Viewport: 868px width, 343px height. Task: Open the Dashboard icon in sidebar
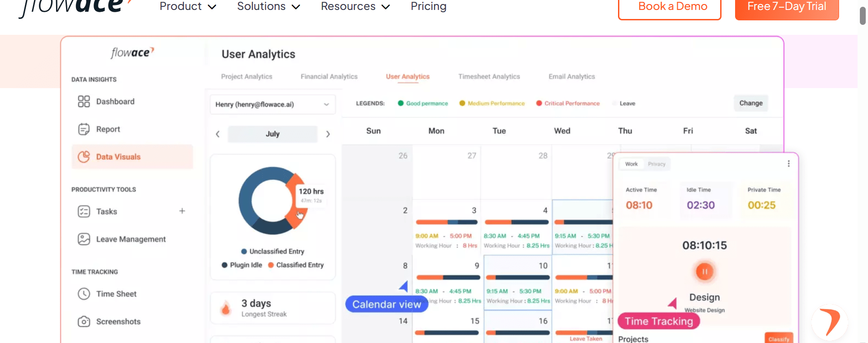[84, 101]
